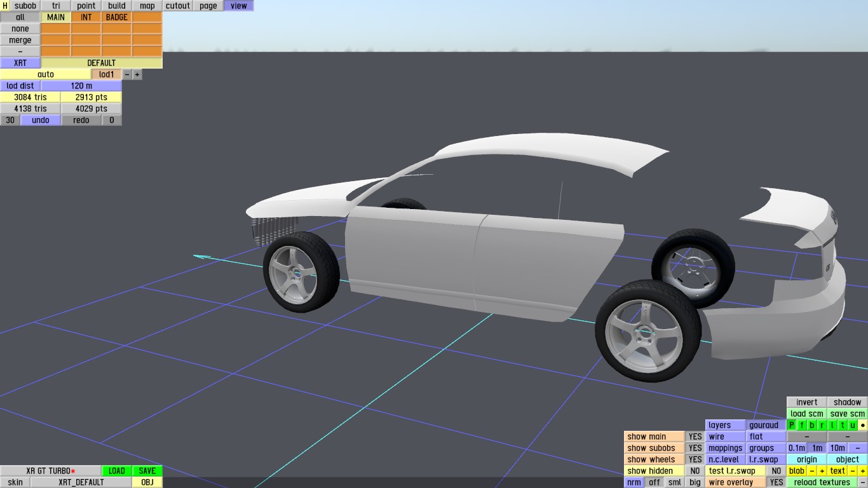Increase blob size with its plus

click(822, 471)
